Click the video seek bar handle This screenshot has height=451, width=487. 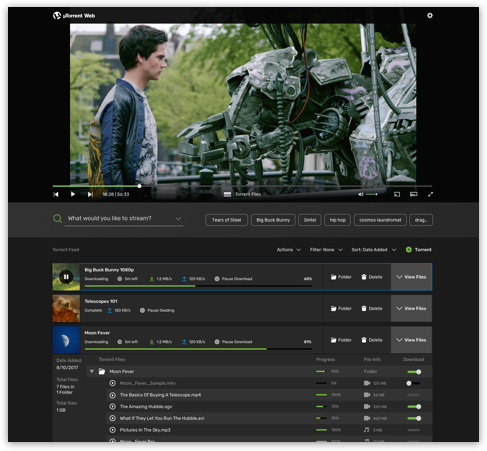coord(139,186)
